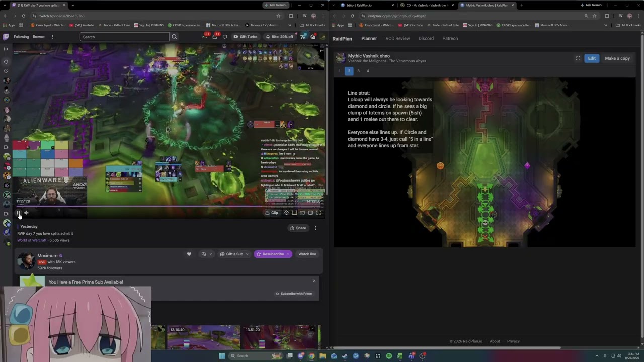Go to raid plan step 3
The image size is (644, 362).
click(358, 71)
